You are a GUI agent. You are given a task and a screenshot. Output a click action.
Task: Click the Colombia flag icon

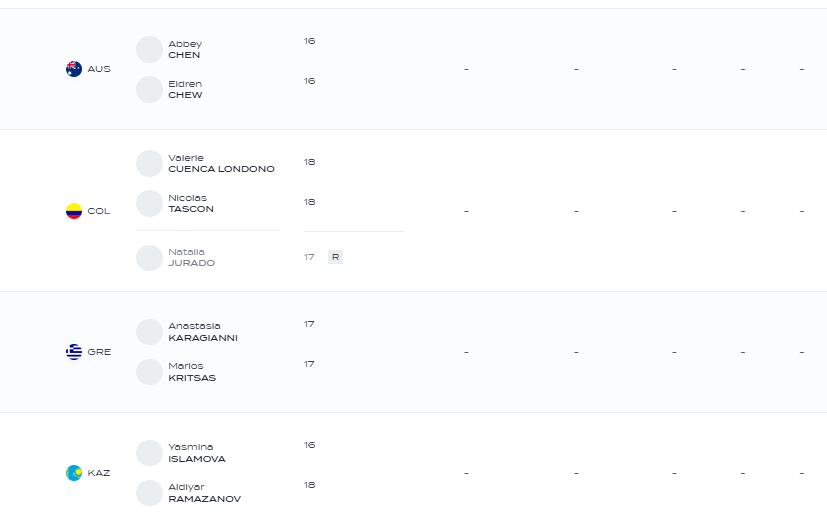[x=74, y=211]
